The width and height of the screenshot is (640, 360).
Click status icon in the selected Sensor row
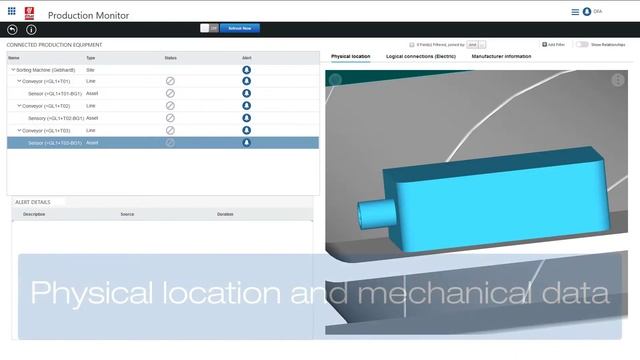pos(170,142)
